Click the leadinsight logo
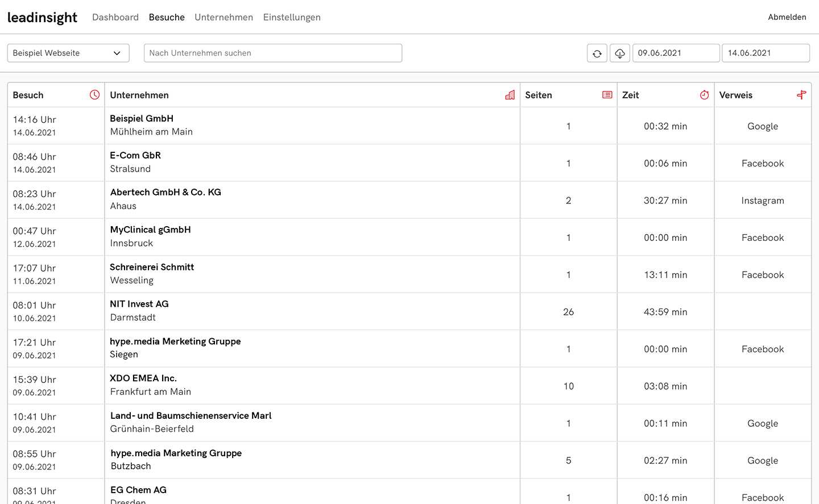The image size is (819, 504). click(42, 18)
